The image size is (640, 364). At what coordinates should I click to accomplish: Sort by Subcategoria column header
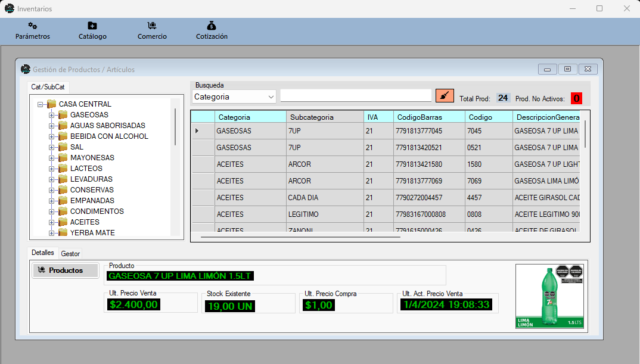tap(325, 117)
